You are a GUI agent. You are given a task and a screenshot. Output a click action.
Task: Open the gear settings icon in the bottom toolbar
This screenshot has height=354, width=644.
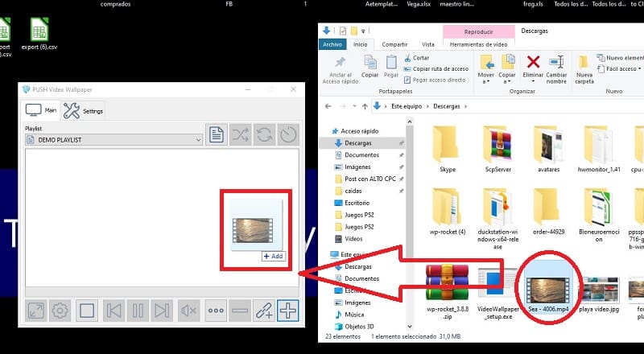pos(60,311)
